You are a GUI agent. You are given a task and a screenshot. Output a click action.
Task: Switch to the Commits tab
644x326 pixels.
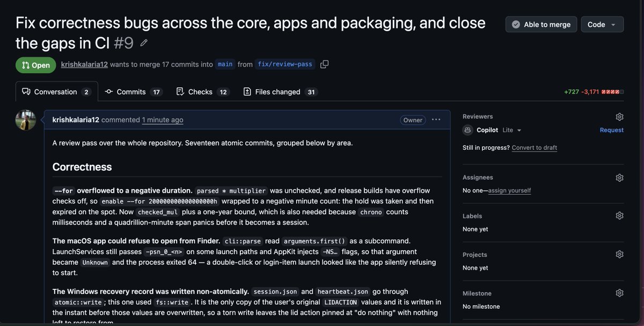point(134,92)
